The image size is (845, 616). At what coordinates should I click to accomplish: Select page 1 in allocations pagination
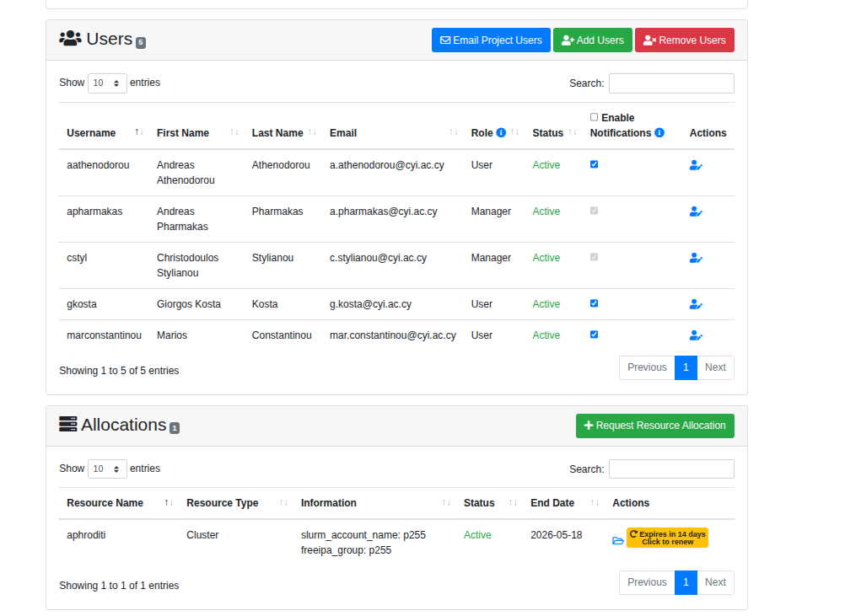coord(686,582)
